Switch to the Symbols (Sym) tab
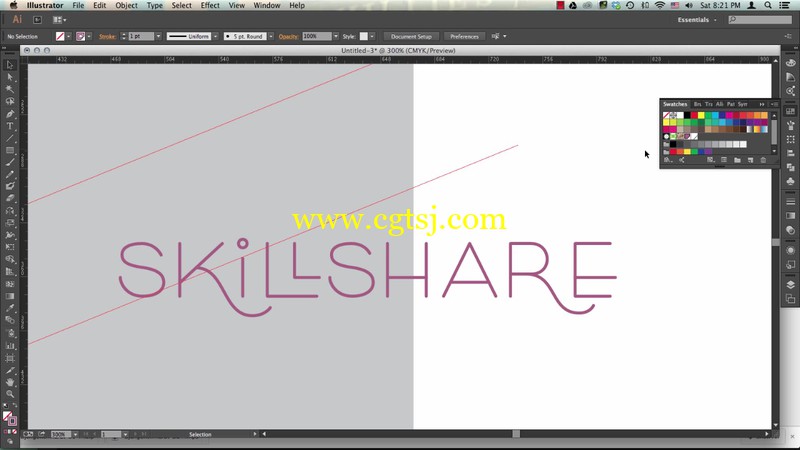The height and width of the screenshot is (450, 800). [x=742, y=104]
